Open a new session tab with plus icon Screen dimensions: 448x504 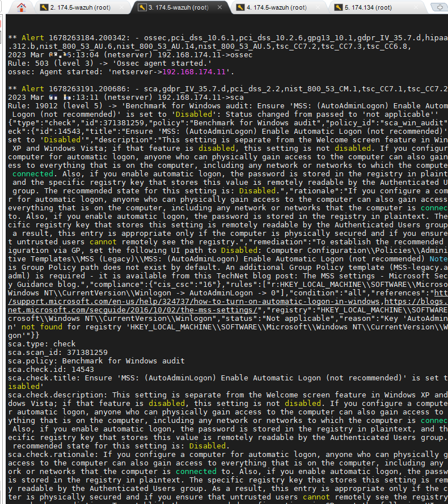(x=439, y=7)
